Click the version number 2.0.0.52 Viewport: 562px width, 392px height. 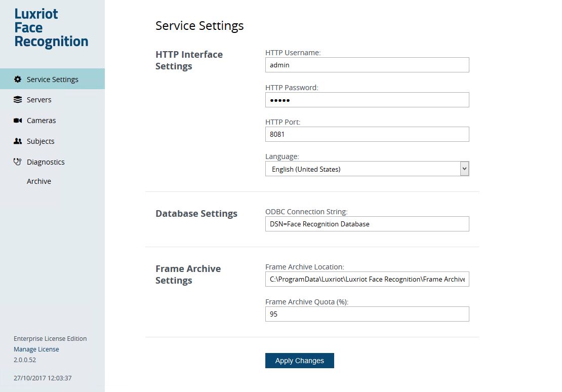coord(25,360)
